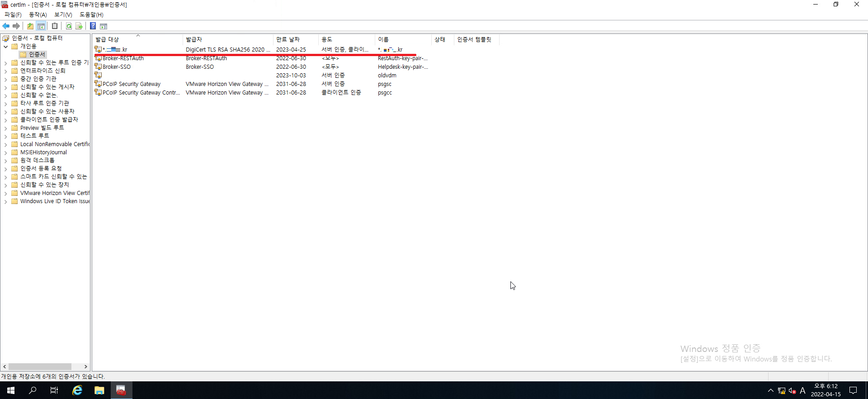Select PCoIP Security Gateway psgsc certificate icon
The width and height of the screenshot is (868, 399).
[x=98, y=84]
